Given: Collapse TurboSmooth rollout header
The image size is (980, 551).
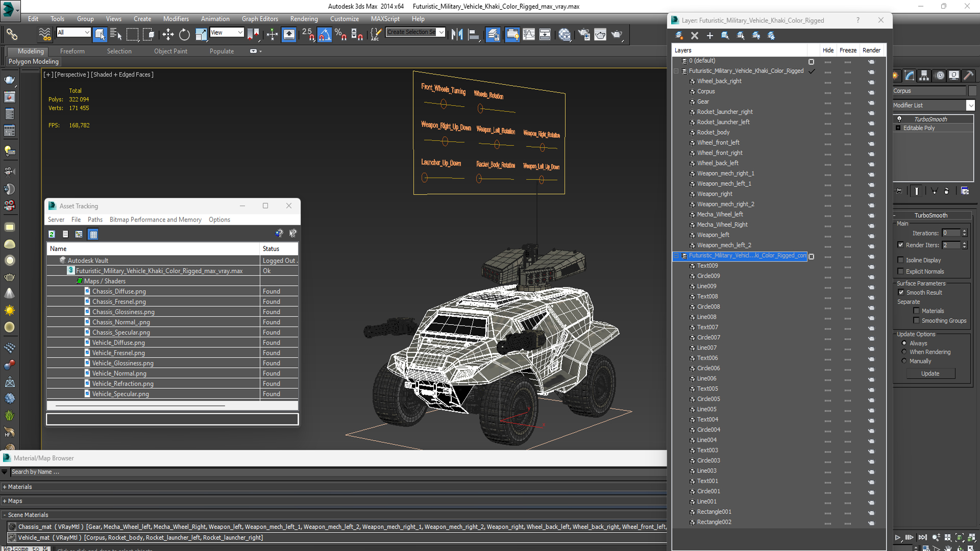Looking at the screenshot, I should coord(931,215).
